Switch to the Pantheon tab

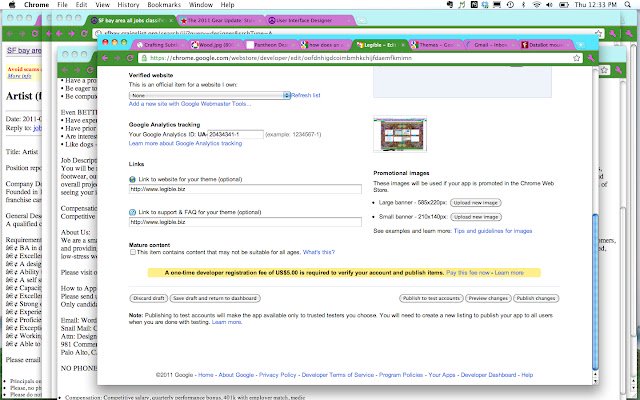[271, 45]
